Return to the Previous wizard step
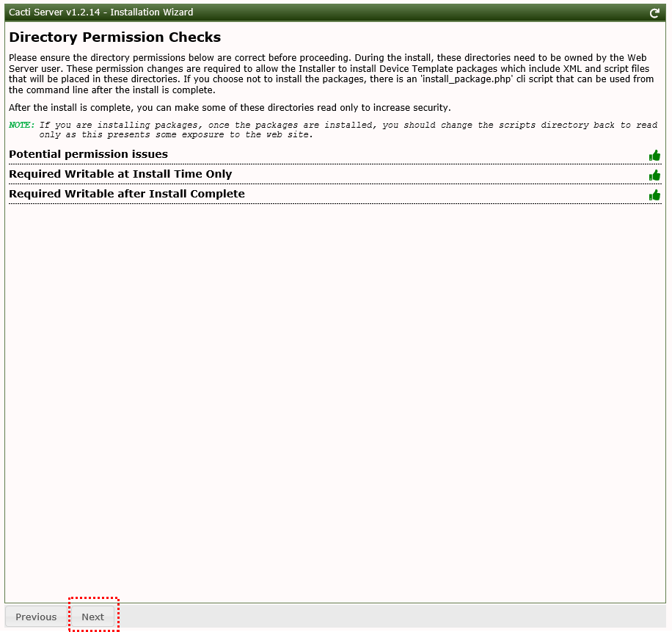The width and height of the screenshot is (672, 632). (36, 617)
